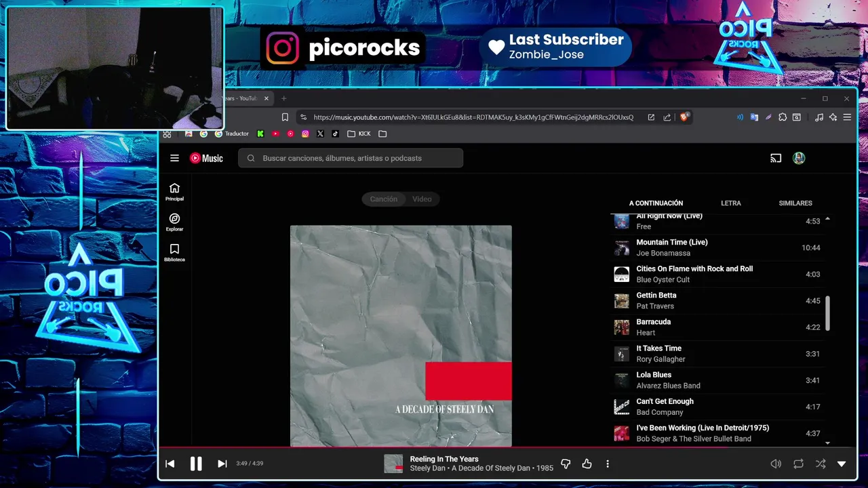Pause the current song
This screenshot has width=868, height=488.
(x=196, y=464)
